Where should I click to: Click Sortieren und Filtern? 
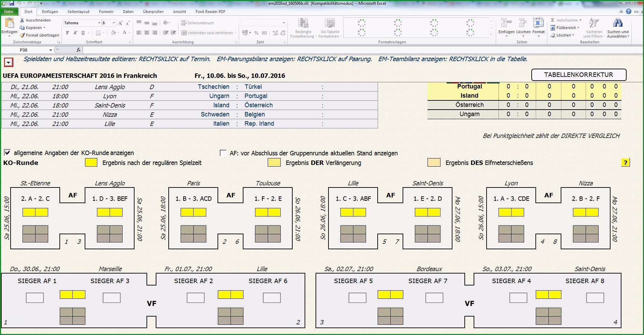coord(593,28)
